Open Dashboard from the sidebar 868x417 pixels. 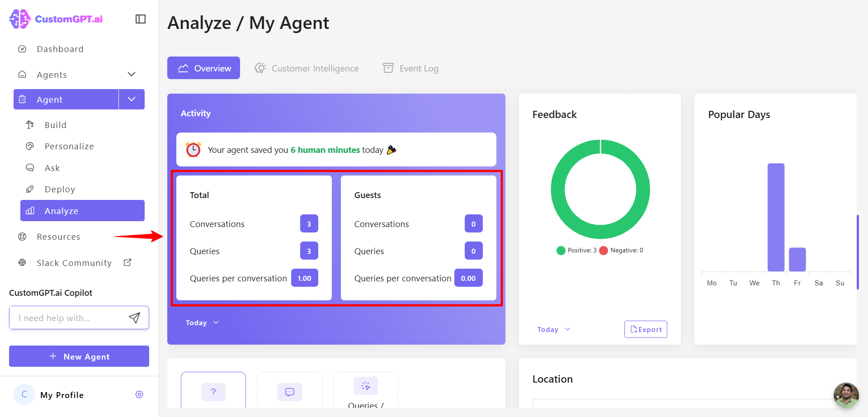click(x=60, y=49)
